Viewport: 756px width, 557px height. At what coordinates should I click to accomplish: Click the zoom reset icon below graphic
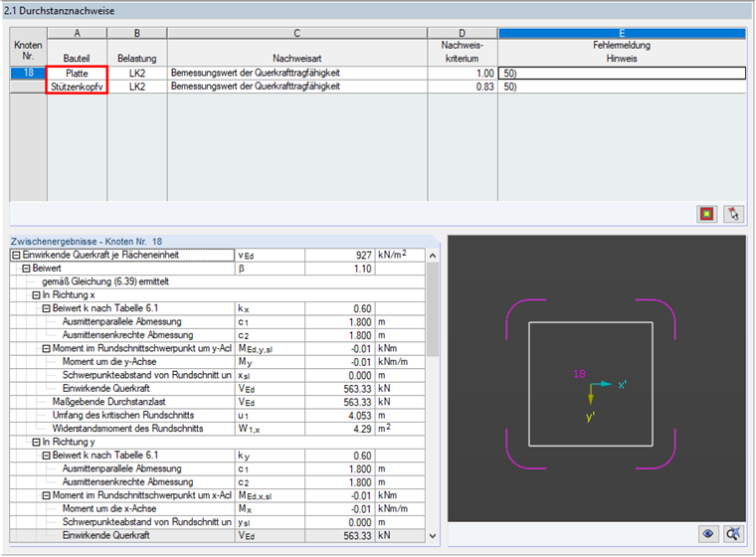(733, 533)
